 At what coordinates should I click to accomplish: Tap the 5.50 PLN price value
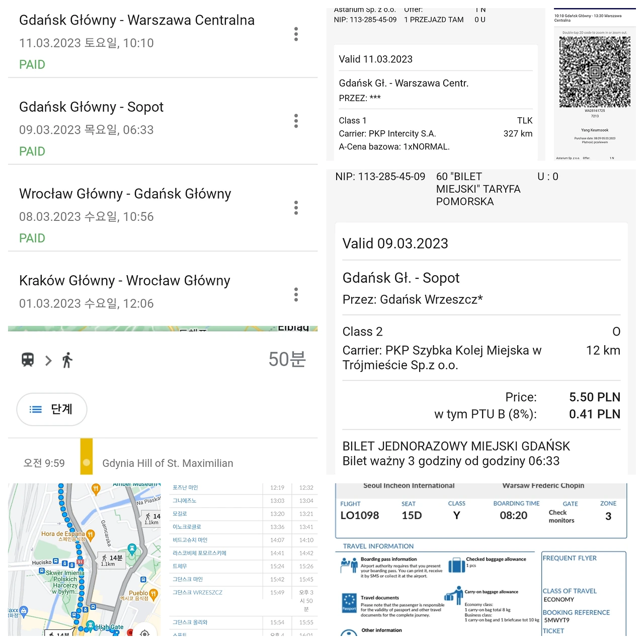click(x=595, y=397)
